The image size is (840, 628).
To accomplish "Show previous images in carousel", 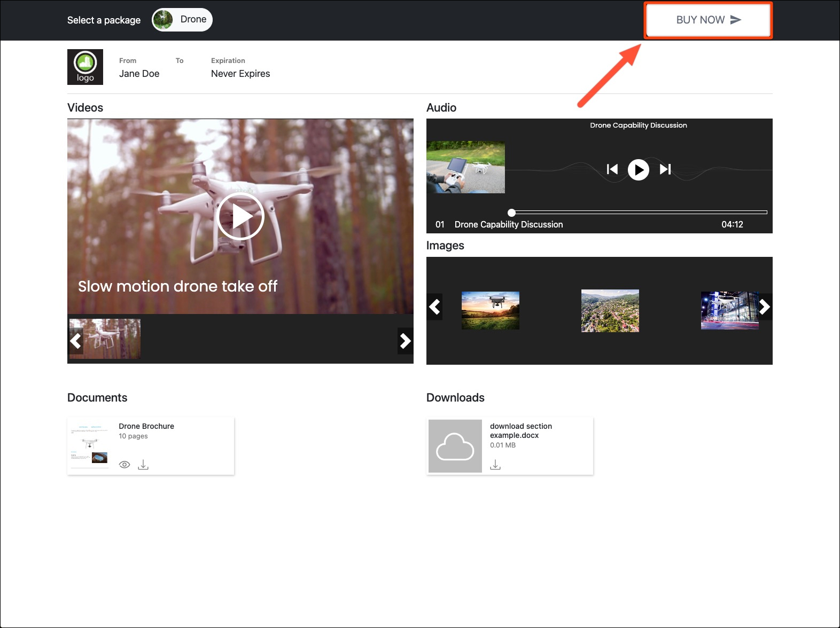I will 435,307.
